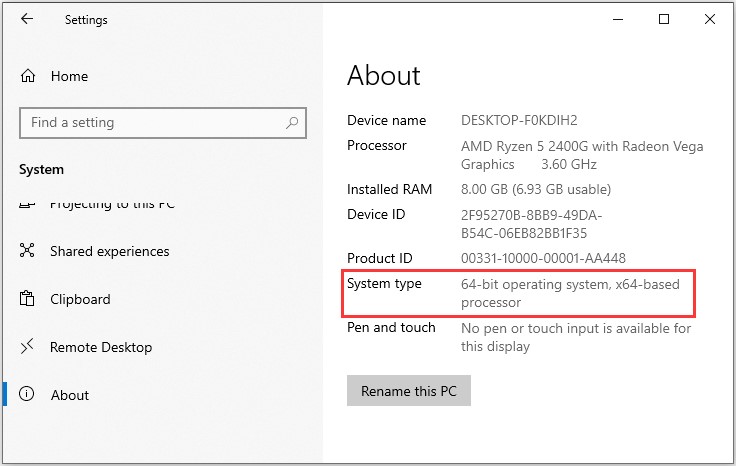736x466 pixels.
Task: Click the AMD Ryzen 5 processor value
Action: pos(582,155)
